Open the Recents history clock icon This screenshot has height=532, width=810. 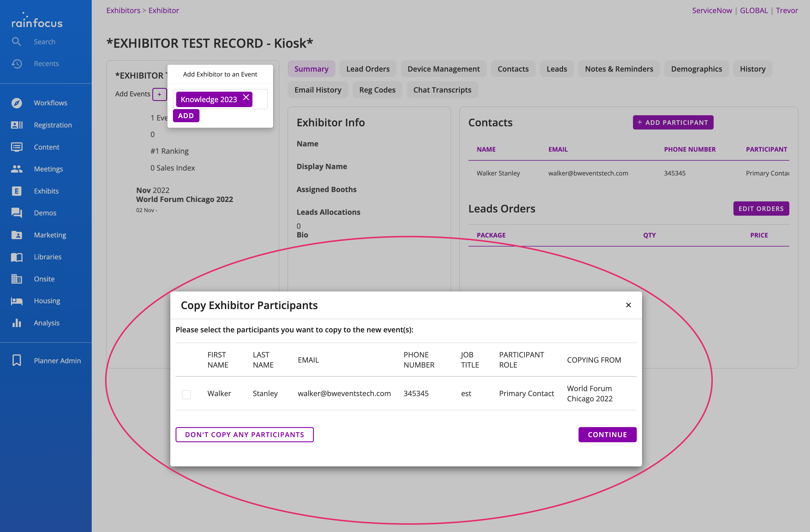click(x=16, y=64)
